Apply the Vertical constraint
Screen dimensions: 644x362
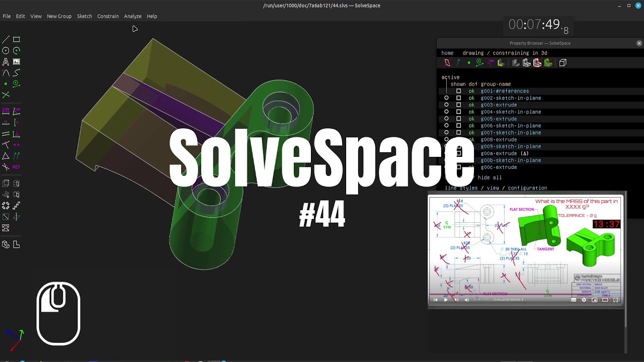point(17,122)
